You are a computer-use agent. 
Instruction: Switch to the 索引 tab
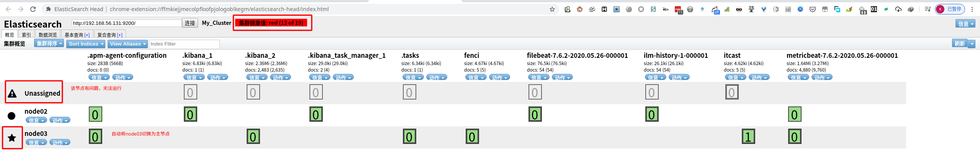coord(26,34)
